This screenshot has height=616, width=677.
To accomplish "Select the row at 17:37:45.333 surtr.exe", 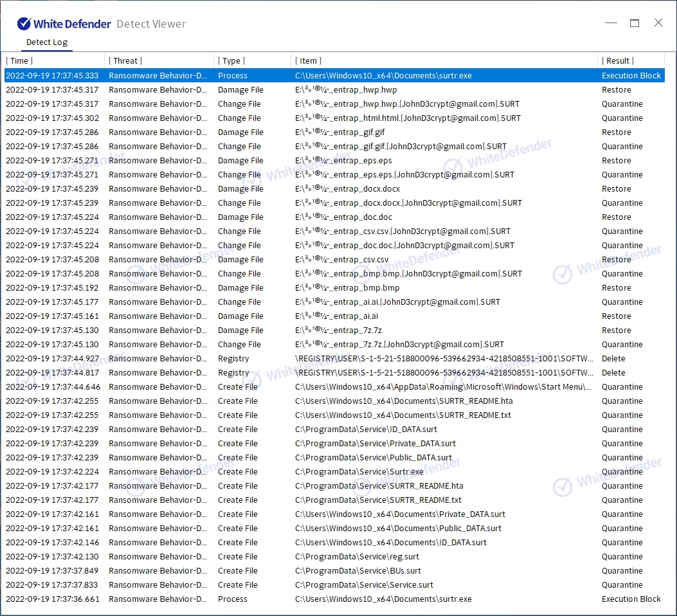I will (x=334, y=75).
